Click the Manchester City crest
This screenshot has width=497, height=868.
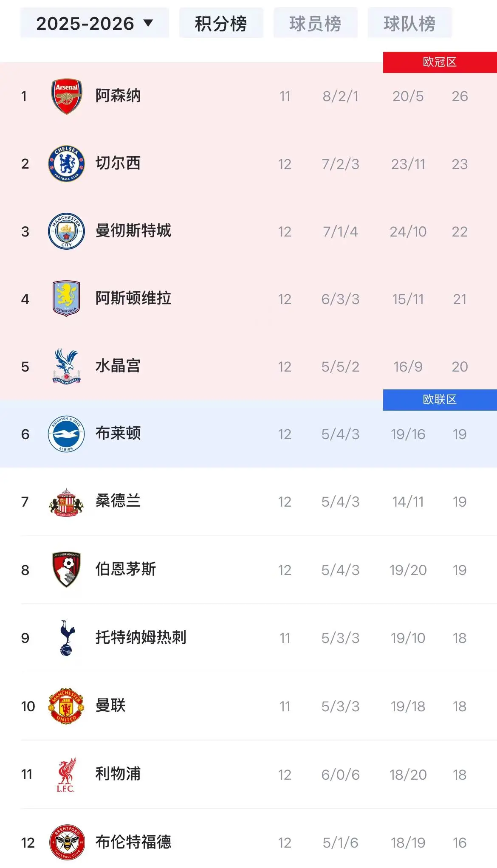pos(66,231)
